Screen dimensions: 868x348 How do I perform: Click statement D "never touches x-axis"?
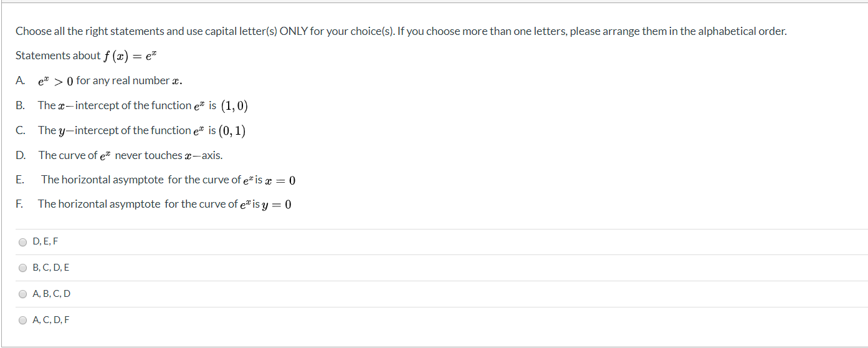130,155
